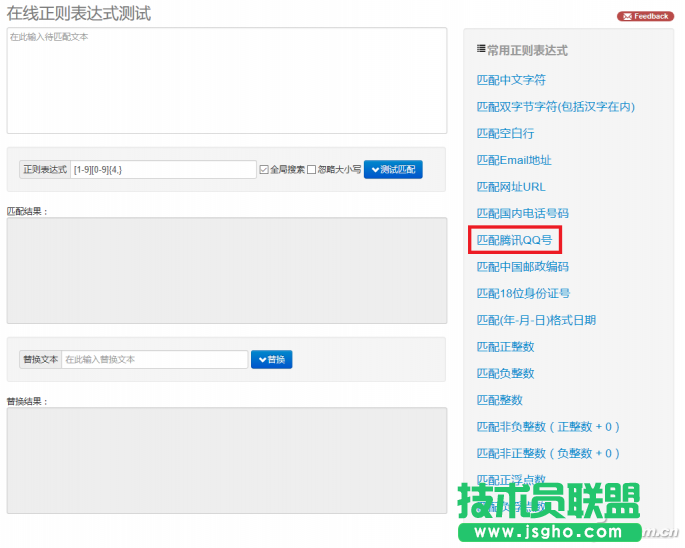Viewport: 685px width, 548px height.
Task: Open the 匹配中国邮政编码 link
Action: 522,267
